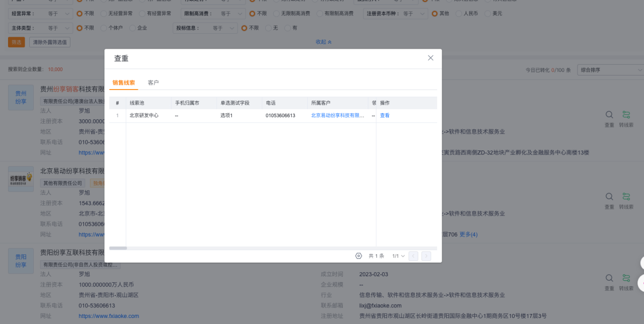Screen dimensions: 644x324
Task: Select 无限制高消费 radio option
Action: coord(276,14)
